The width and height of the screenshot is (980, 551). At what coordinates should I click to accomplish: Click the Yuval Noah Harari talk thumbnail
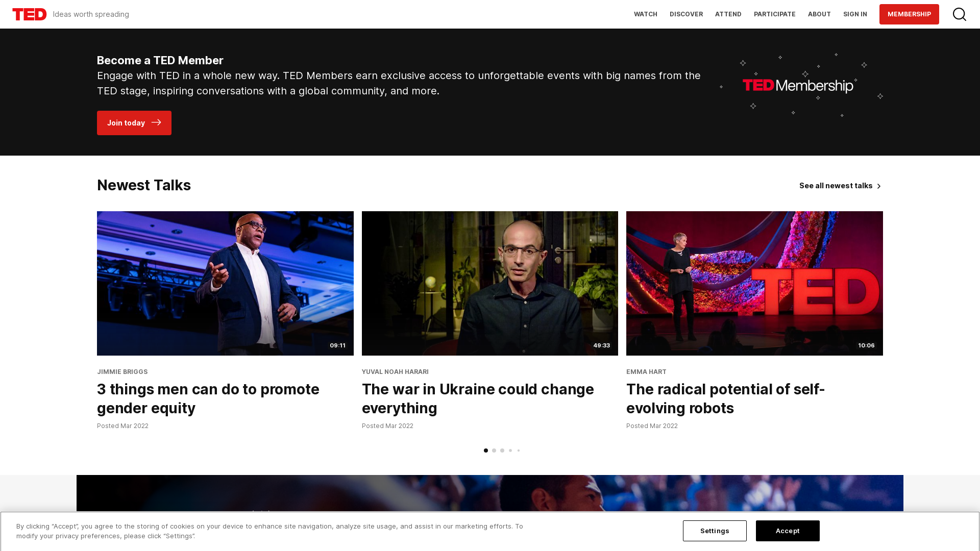[490, 283]
